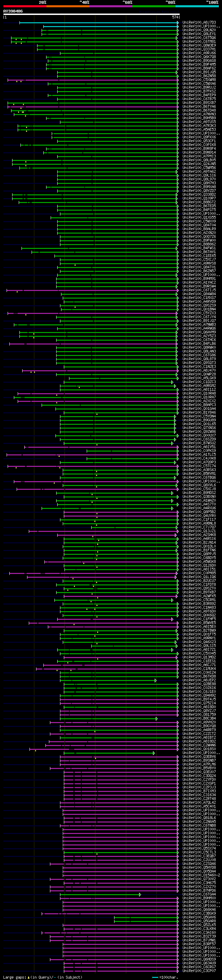Select hit label UniRef100_C0PKS9

199,451
